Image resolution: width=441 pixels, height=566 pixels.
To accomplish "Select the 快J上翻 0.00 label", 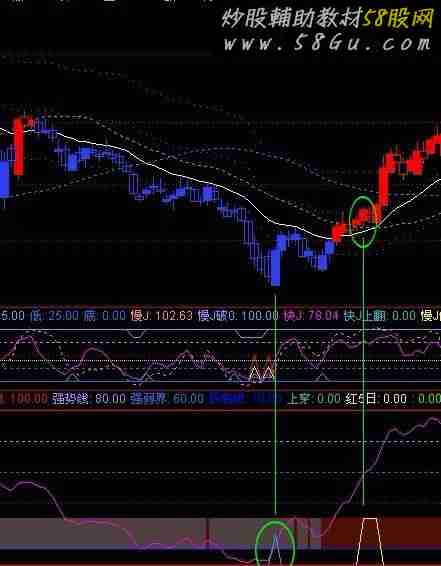I will (x=380, y=316).
